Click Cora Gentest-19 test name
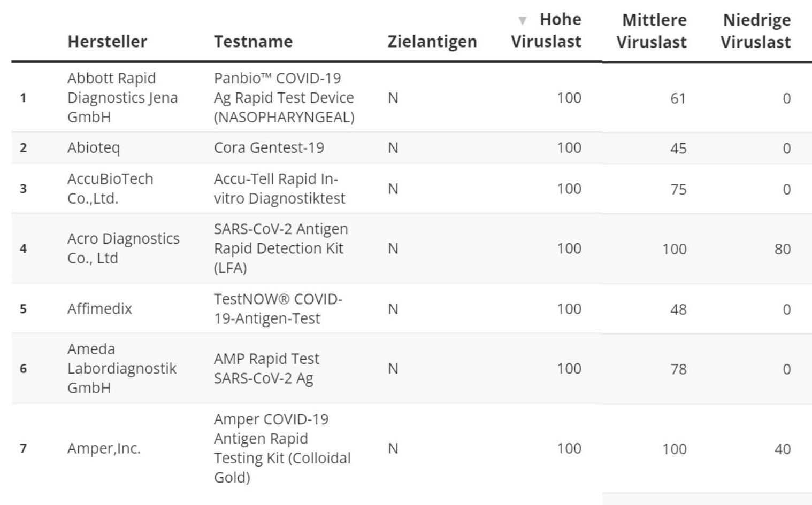Screen dimensions: 812x505 pyautogui.click(x=269, y=148)
